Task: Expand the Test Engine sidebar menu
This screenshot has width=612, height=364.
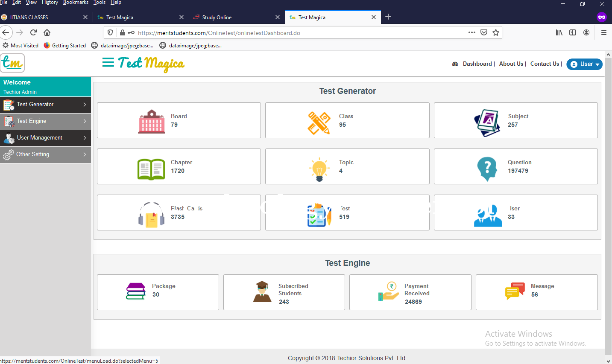Action: tap(85, 121)
